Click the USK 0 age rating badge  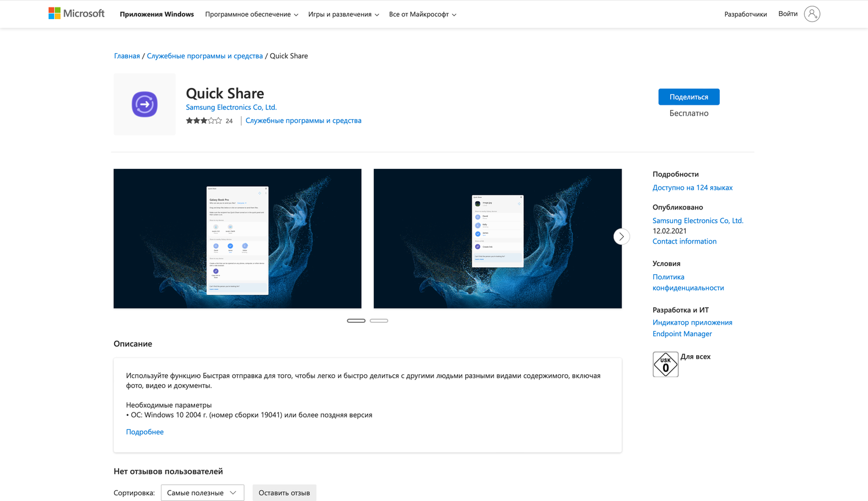(665, 364)
